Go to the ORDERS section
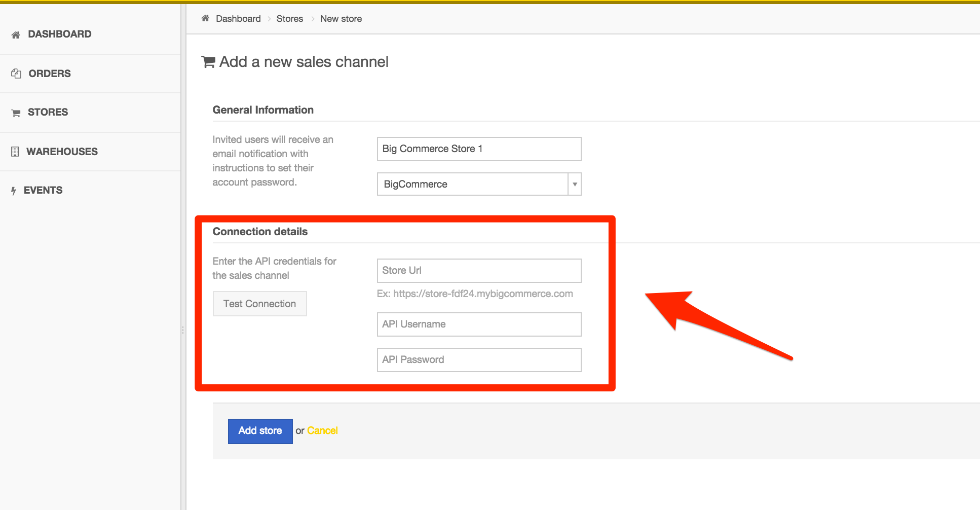The width and height of the screenshot is (980, 510). (50, 74)
